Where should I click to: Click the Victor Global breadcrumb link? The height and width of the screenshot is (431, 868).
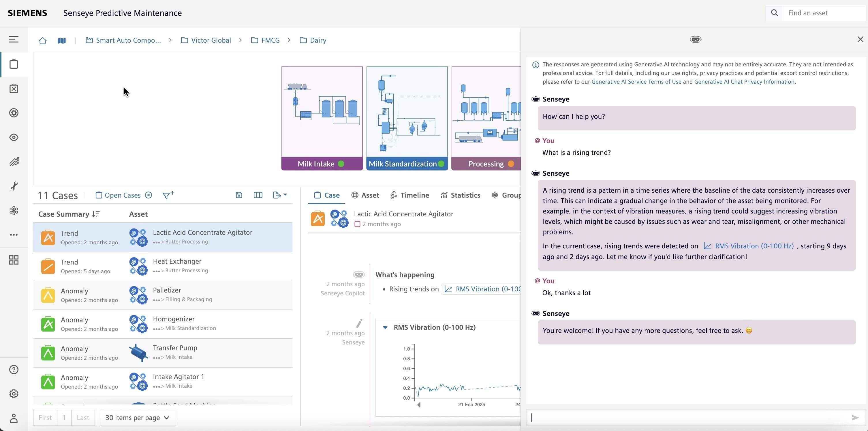[211, 40]
